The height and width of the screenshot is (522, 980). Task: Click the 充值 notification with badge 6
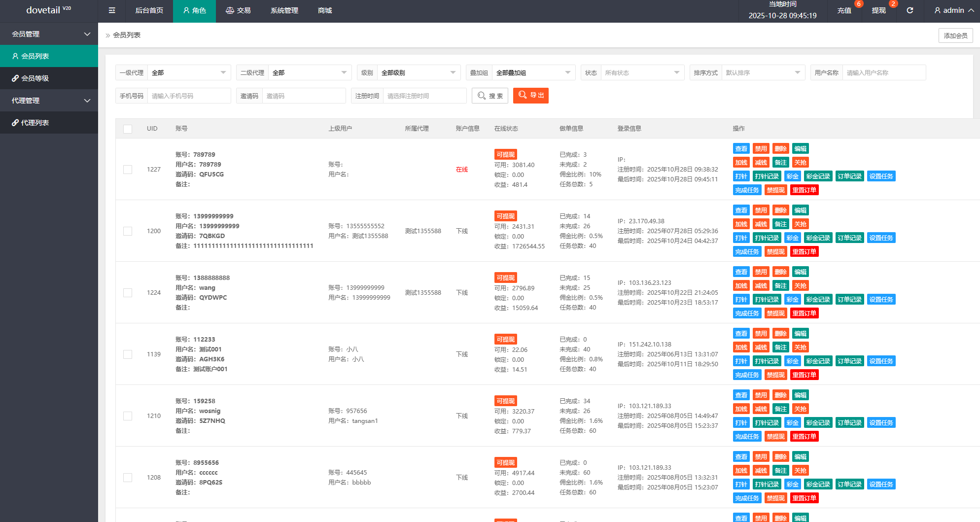point(844,10)
